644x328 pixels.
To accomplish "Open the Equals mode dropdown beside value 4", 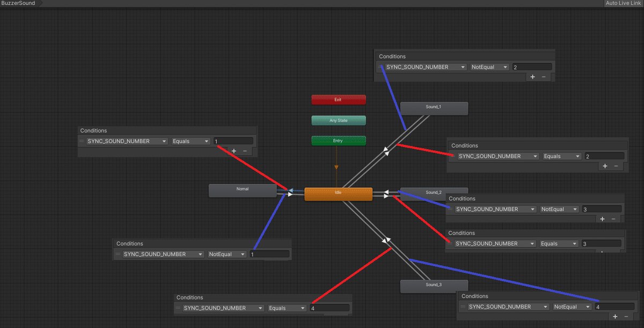I will pos(288,308).
